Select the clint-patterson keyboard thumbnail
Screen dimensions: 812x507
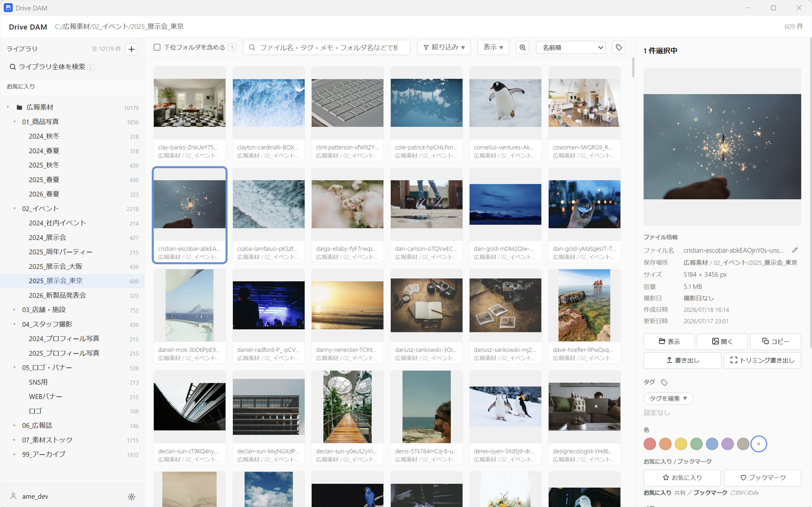(x=347, y=103)
